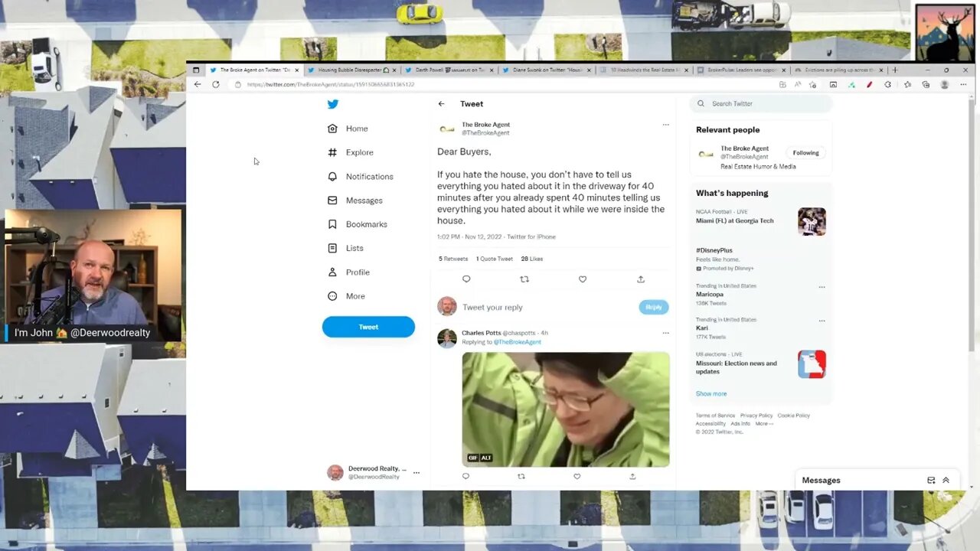Click the Reply button

(653, 307)
